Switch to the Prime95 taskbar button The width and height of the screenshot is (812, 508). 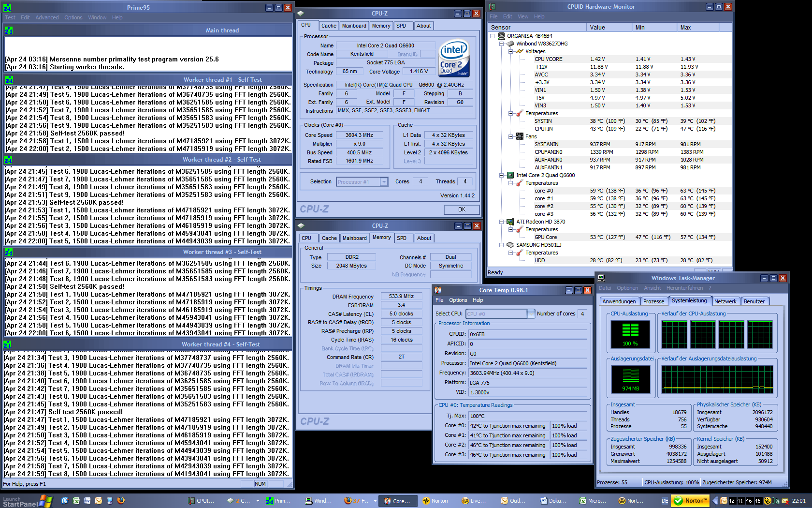click(279, 501)
